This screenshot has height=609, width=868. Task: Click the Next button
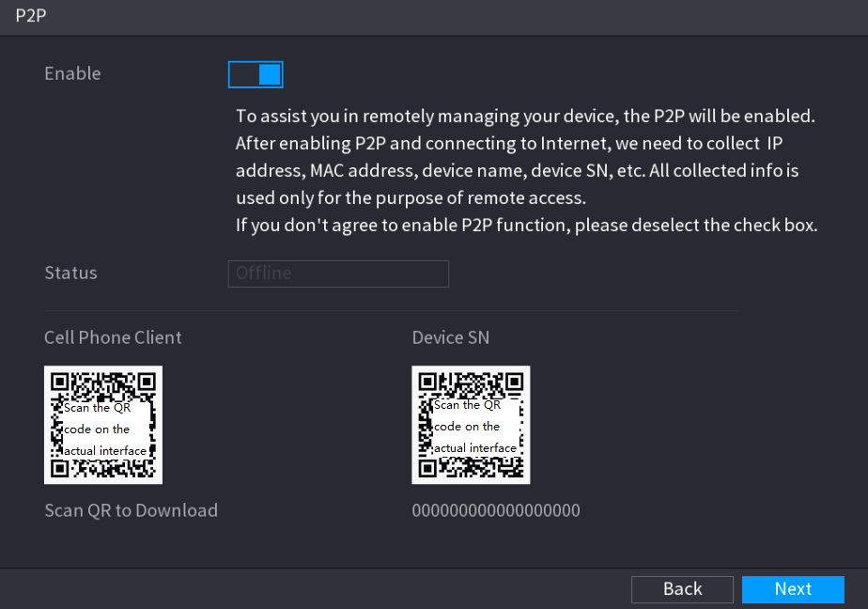793,589
